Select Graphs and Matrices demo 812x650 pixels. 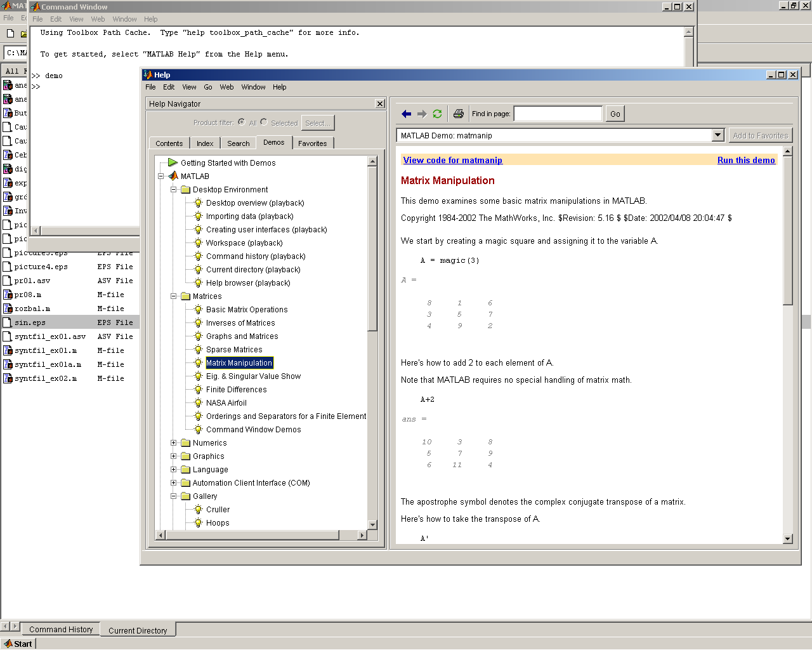242,336
